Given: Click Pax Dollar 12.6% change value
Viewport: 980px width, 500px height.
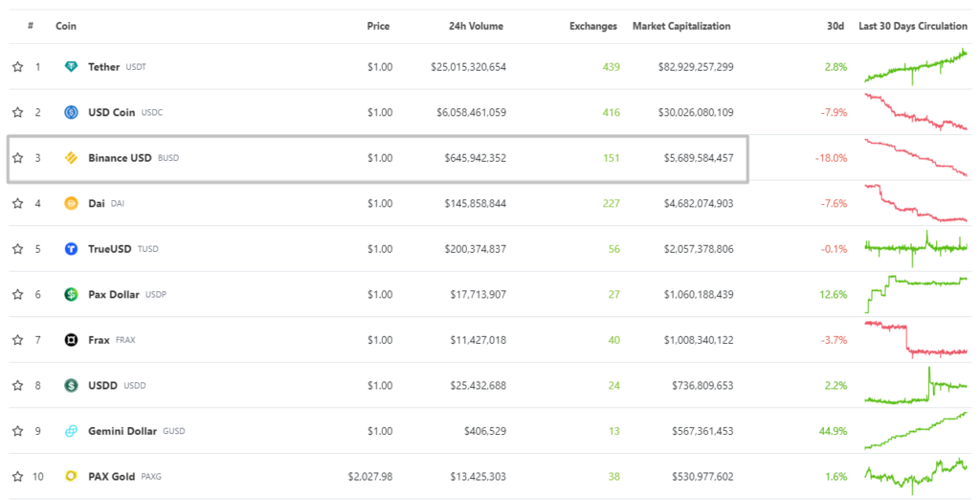Looking at the screenshot, I should point(834,295).
